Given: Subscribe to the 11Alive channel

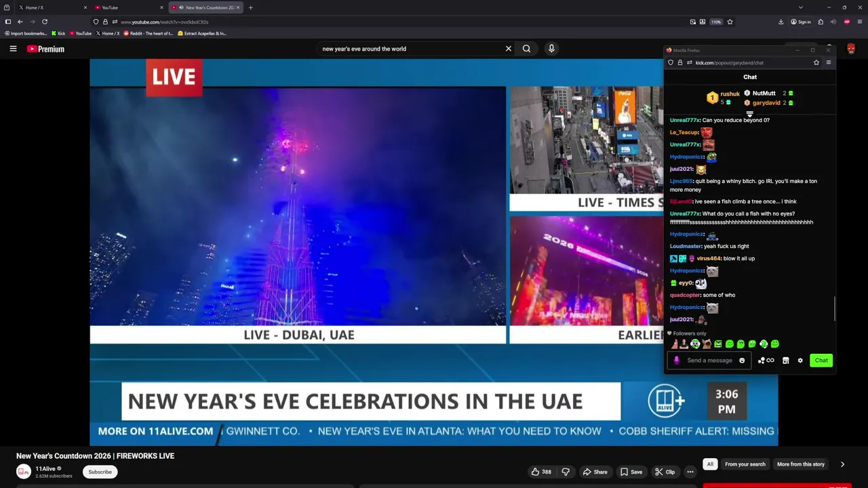Looking at the screenshot, I should pos(100,472).
